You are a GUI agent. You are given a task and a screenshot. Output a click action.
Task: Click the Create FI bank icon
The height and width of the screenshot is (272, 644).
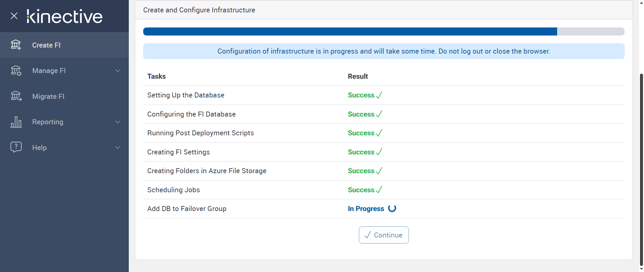pyautogui.click(x=16, y=45)
